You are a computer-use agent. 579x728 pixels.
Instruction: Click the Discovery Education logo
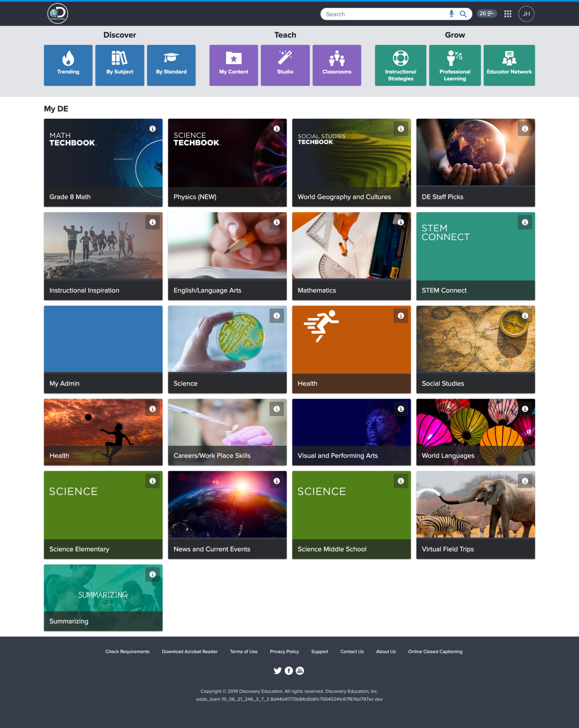point(57,14)
